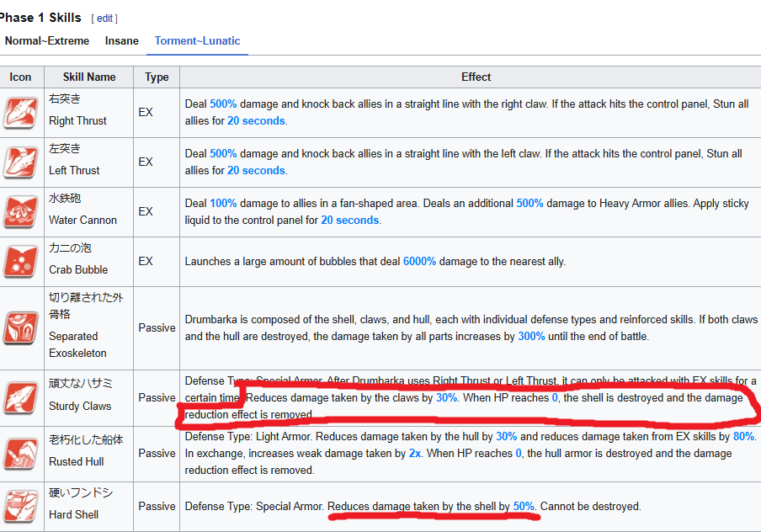Image resolution: width=761 pixels, height=532 pixels.
Task: Click the Icon column header
Action: coord(20,77)
